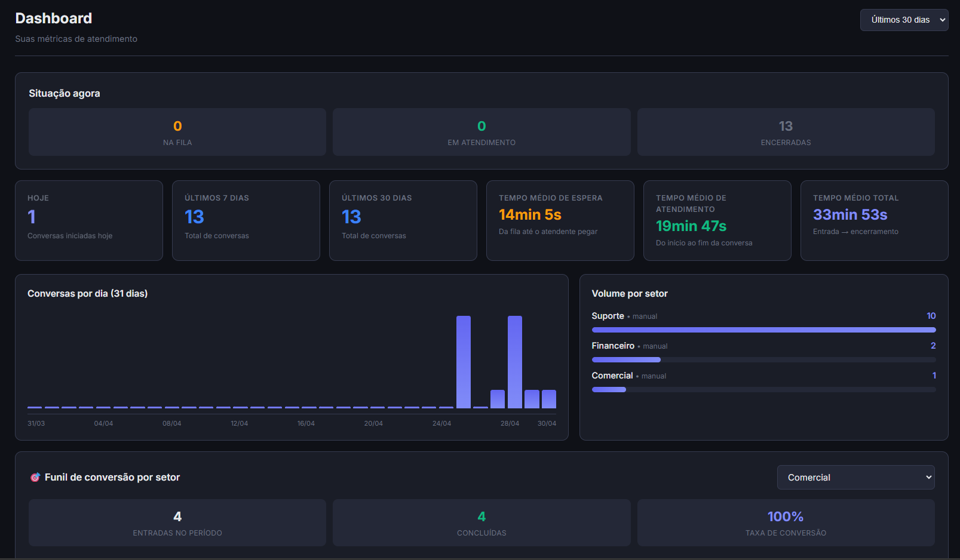Open the ÚLTIMOS 30 DIAS card
Image resolution: width=960 pixels, height=560 pixels.
tap(403, 220)
